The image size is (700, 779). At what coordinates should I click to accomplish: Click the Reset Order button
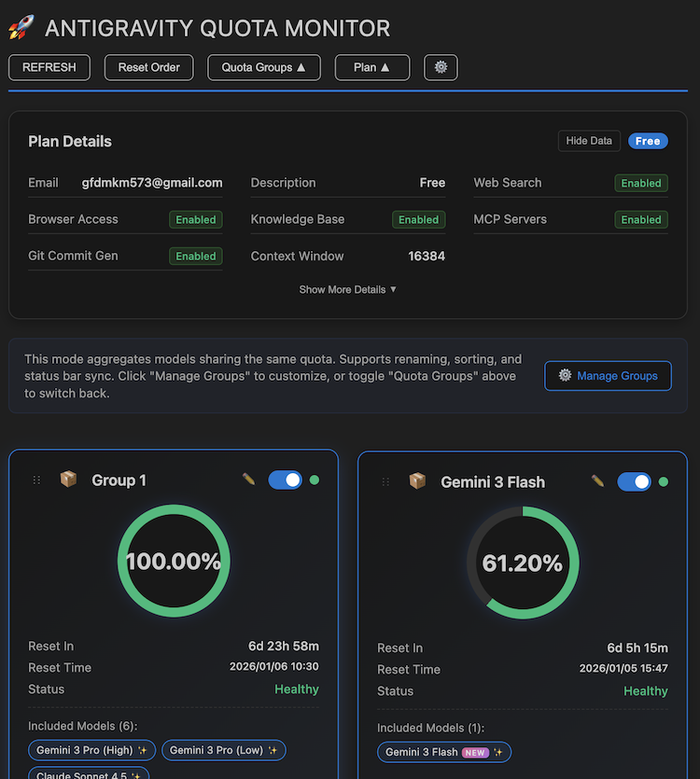(148, 67)
